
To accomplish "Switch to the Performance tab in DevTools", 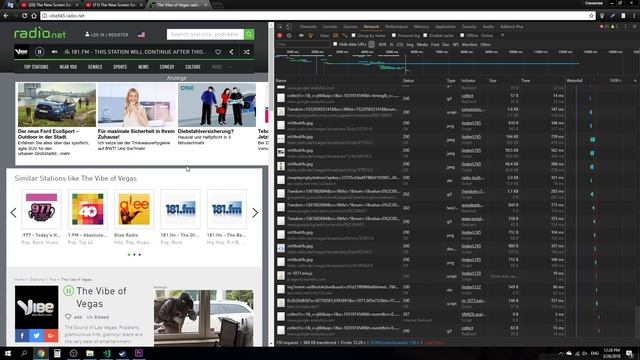I will (x=396, y=27).
